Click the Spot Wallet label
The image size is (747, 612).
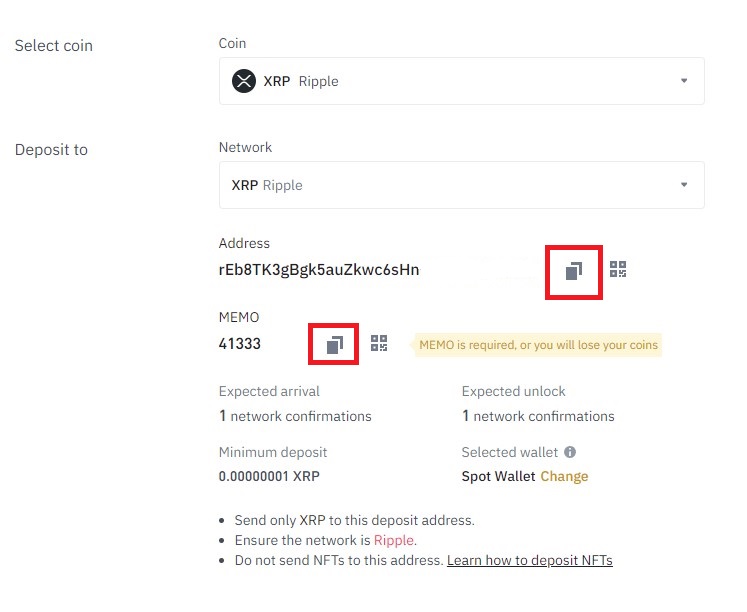pos(498,476)
